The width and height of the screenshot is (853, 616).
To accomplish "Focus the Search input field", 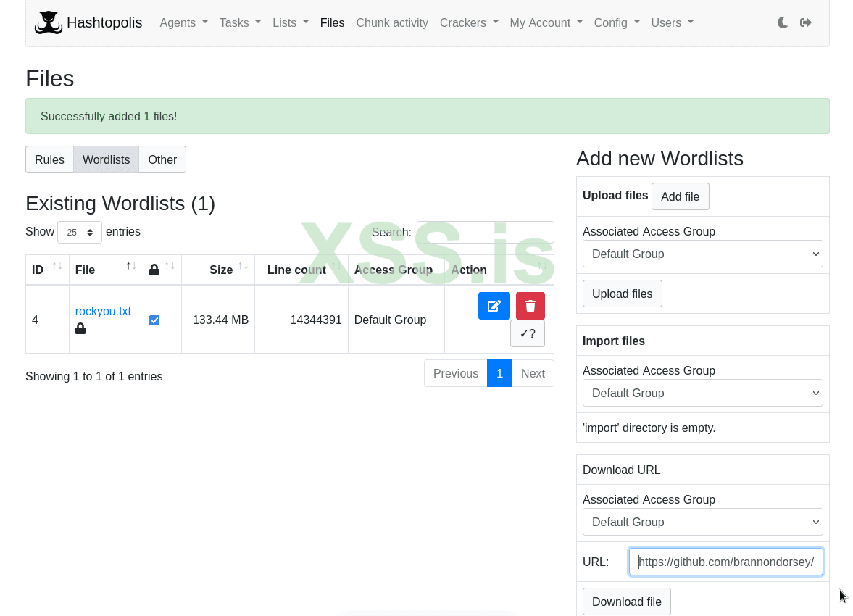I will (486, 233).
